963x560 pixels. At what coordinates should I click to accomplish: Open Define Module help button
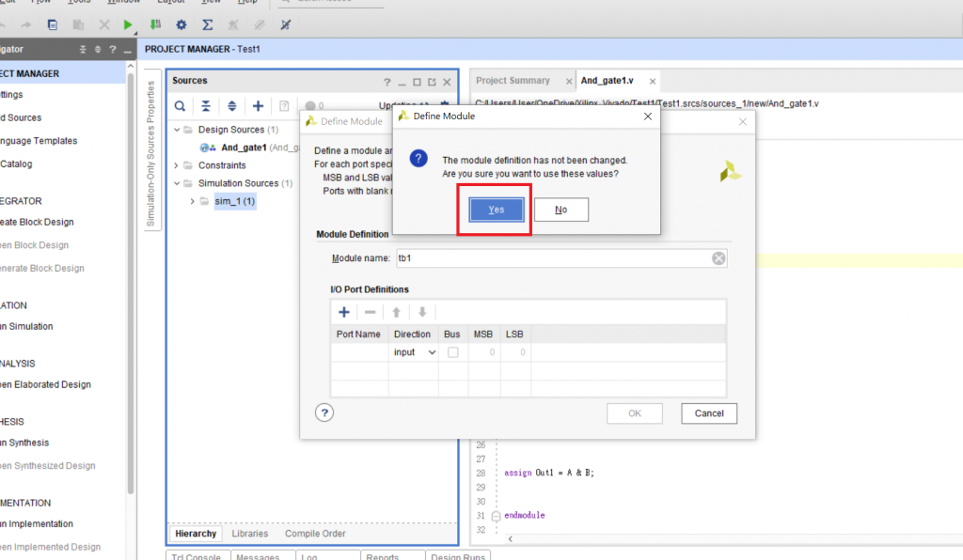click(324, 412)
